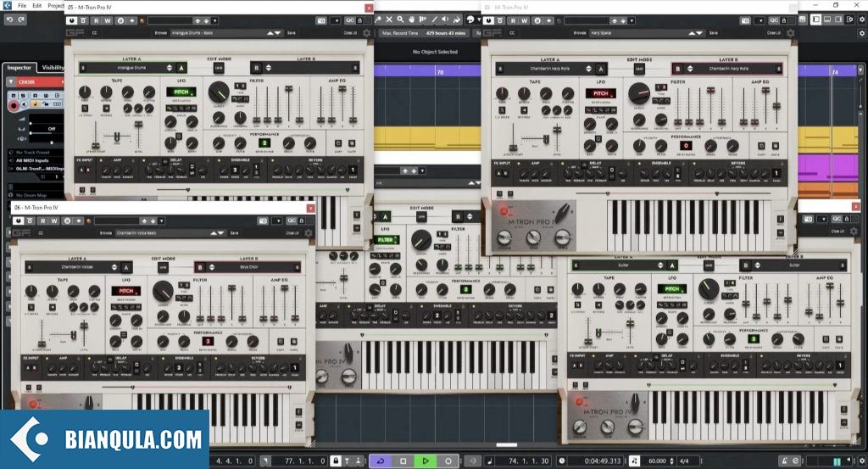Click the Undo arrow in Cubase toolbar
The height and width of the screenshot is (469, 868).
(9, 20)
